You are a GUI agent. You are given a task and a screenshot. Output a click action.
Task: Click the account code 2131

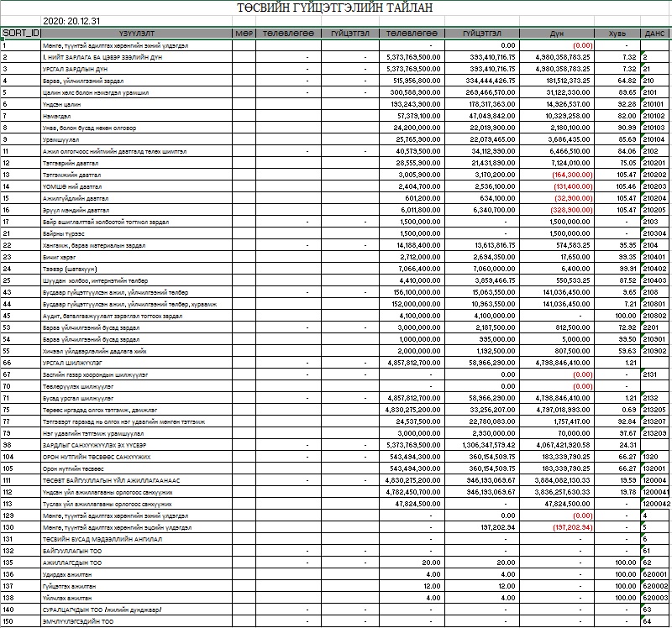pos(649,374)
